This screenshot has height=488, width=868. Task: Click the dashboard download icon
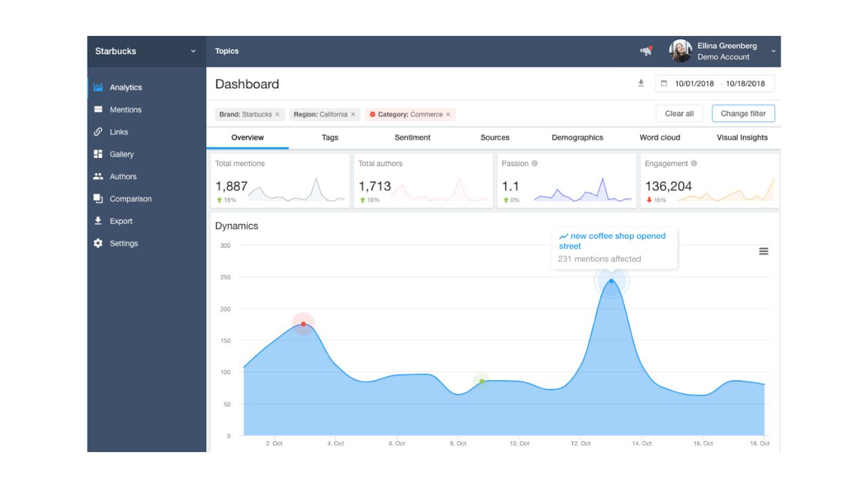coord(641,83)
